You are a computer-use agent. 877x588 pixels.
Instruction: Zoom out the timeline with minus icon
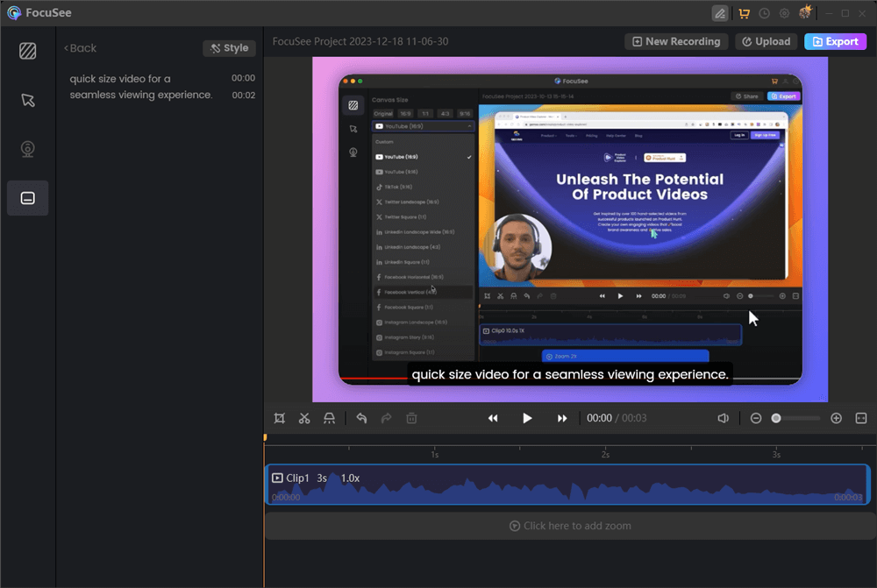click(x=756, y=418)
